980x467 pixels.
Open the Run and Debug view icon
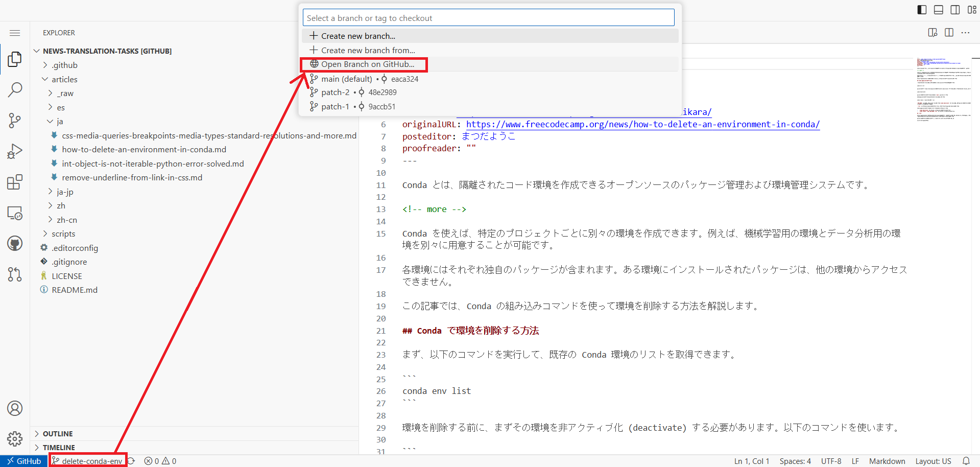15,151
